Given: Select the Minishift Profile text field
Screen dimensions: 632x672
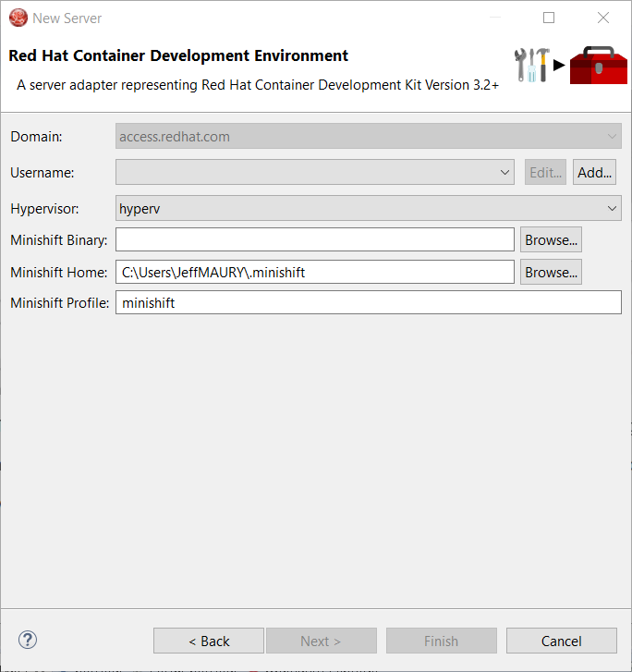Looking at the screenshot, I should pos(368,302).
